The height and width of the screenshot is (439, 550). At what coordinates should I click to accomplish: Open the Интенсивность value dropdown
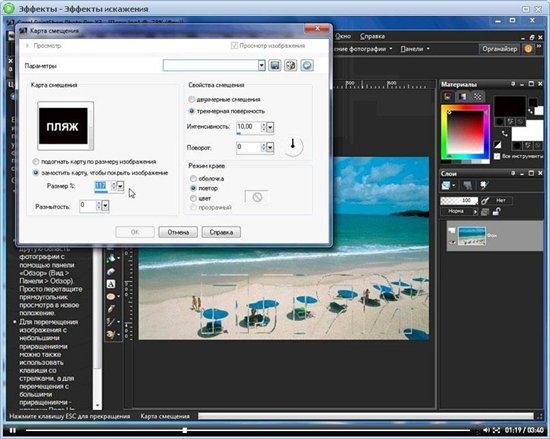point(270,127)
